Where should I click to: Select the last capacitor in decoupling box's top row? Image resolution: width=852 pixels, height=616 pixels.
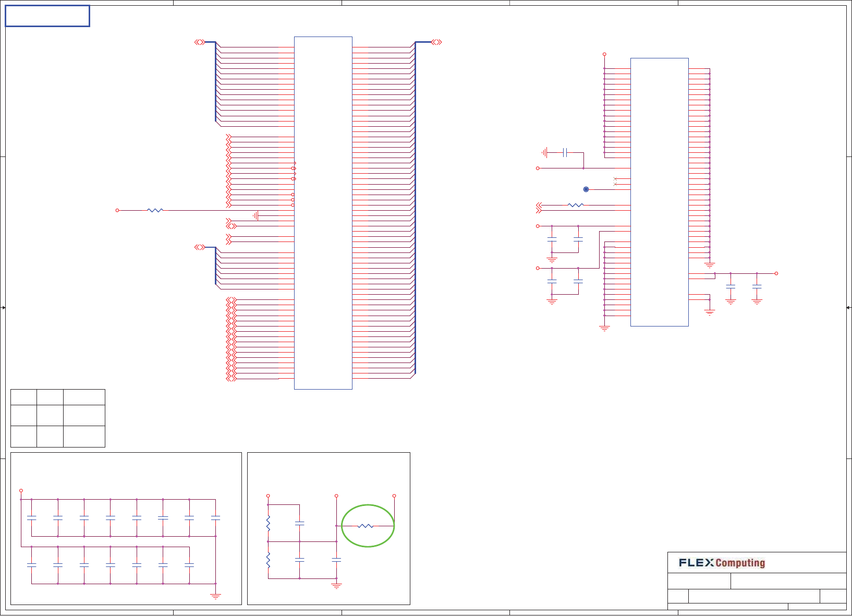coord(215,518)
